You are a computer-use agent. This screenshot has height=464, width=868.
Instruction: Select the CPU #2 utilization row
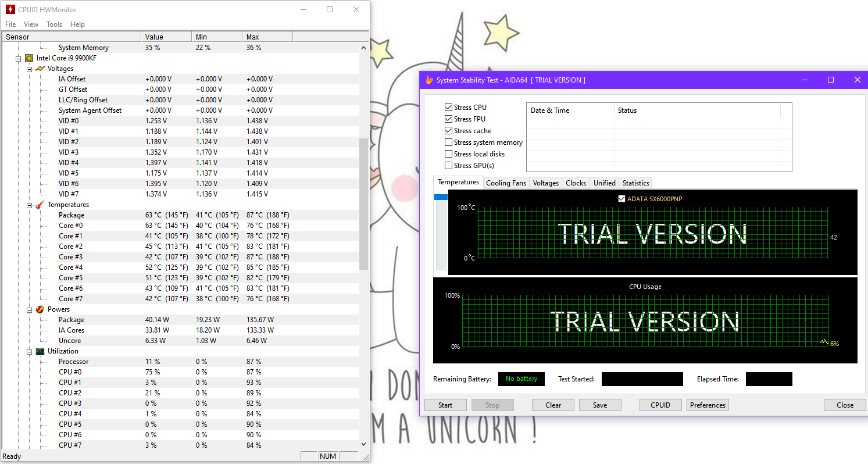(180, 393)
